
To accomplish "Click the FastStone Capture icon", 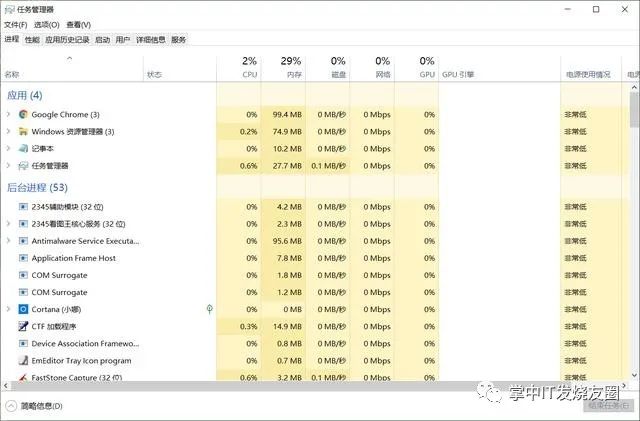I will (23, 377).
